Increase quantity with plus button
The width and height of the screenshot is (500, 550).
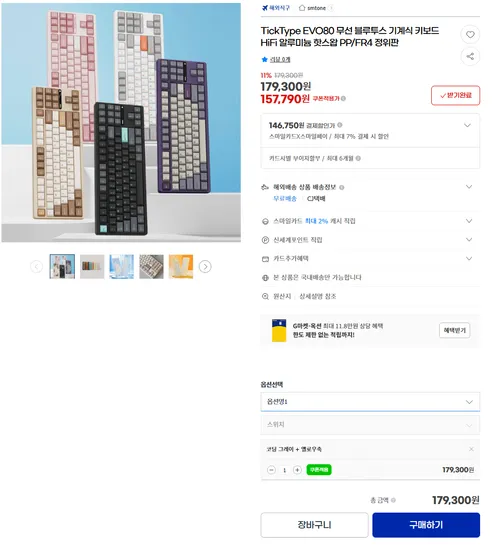pyautogui.click(x=297, y=470)
